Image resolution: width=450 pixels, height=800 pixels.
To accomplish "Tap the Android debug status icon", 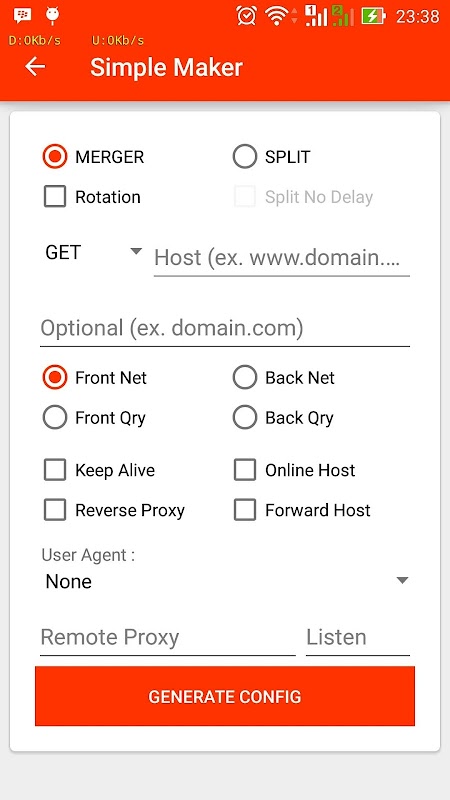I will (53, 16).
